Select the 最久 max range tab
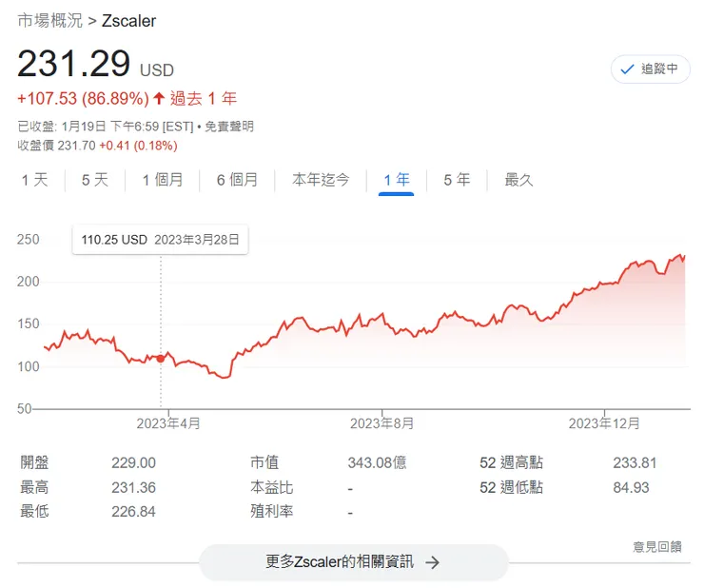This screenshot has height=588, width=704. point(518,180)
